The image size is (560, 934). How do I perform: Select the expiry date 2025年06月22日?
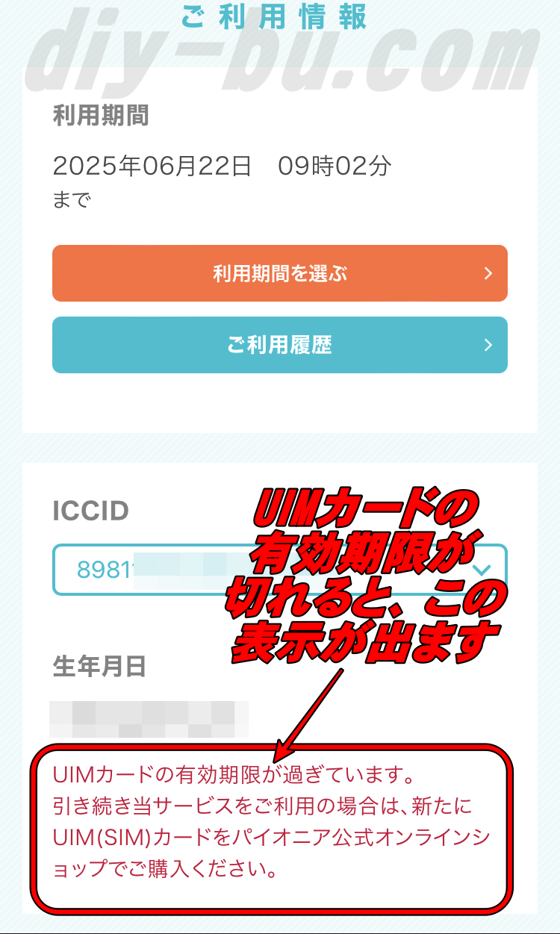coord(152,166)
